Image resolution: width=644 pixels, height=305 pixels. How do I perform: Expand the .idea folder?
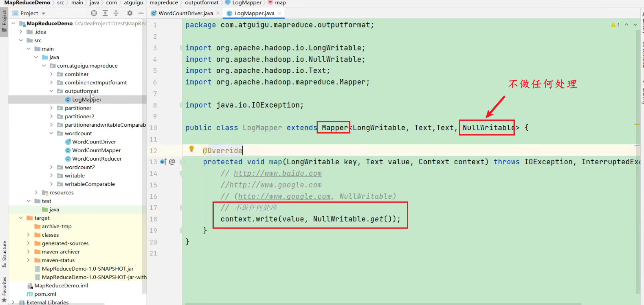point(21,32)
